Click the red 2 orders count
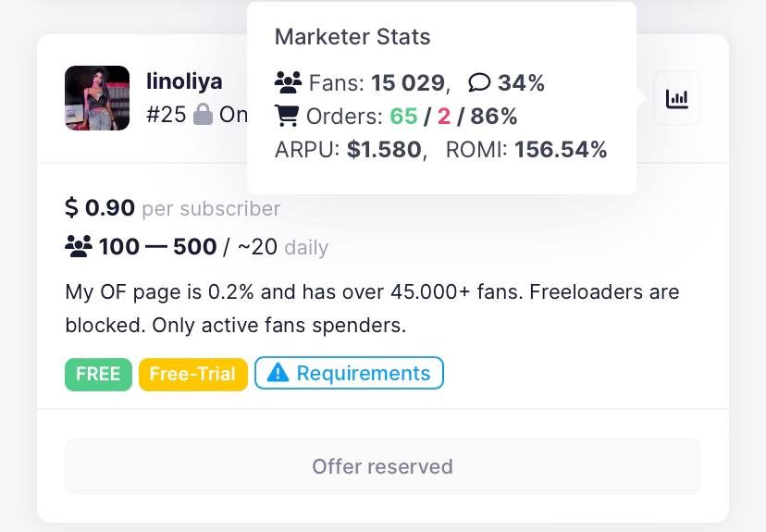Image resolution: width=766 pixels, height=532 pixels. [x=443, y=117]
